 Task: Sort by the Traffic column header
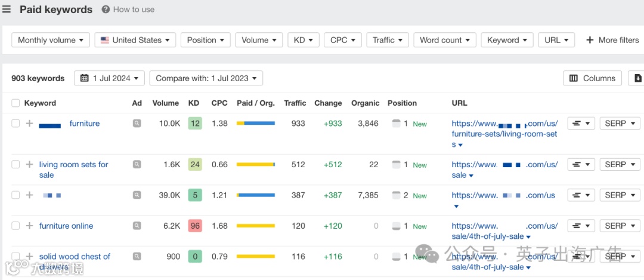coord(295,103)
